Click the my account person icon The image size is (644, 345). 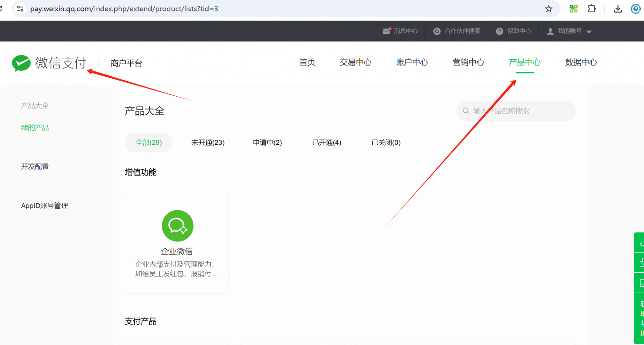point(550,31)
